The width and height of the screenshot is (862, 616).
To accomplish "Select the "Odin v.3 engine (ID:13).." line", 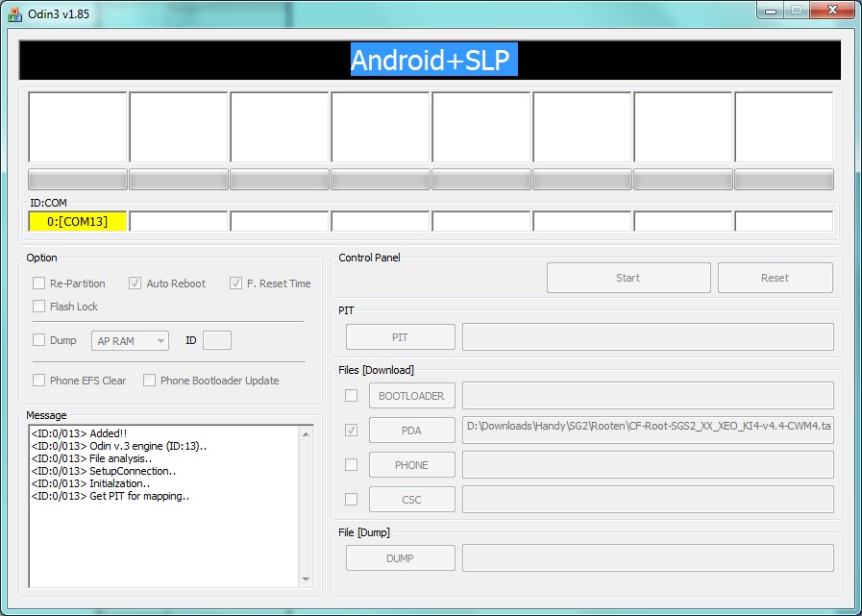I will click(x=119, y=446).
